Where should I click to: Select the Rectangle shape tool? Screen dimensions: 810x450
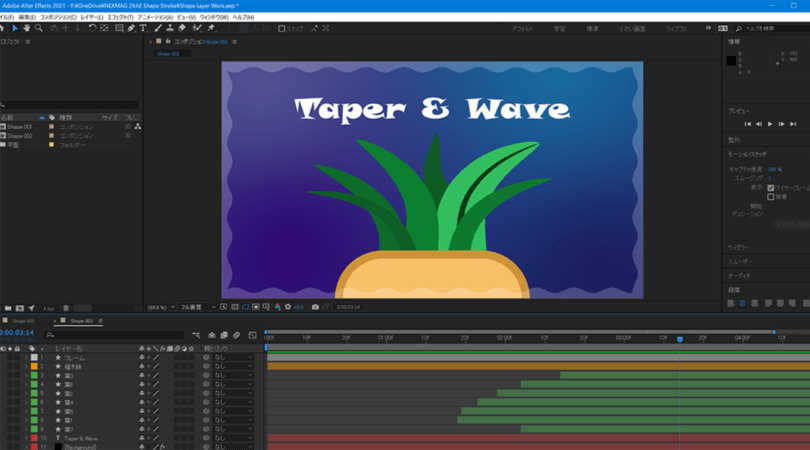pyautogui.click(x=119, y=28)
